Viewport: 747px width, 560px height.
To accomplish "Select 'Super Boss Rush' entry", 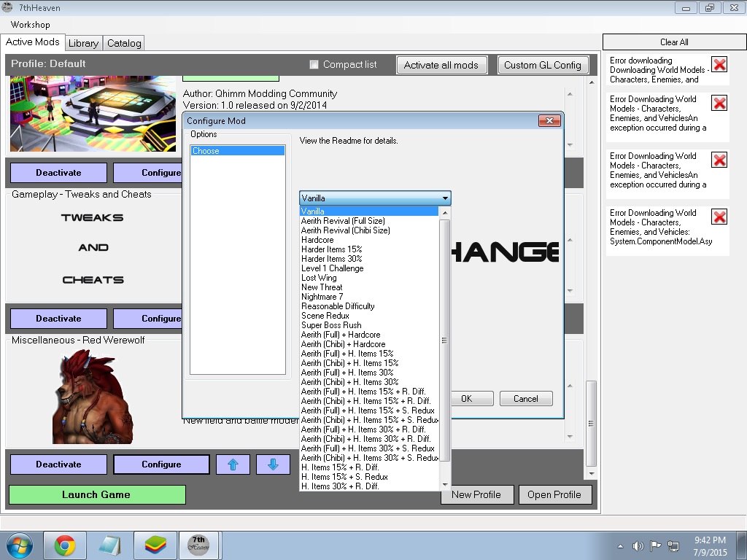I will tap(369, 325).
